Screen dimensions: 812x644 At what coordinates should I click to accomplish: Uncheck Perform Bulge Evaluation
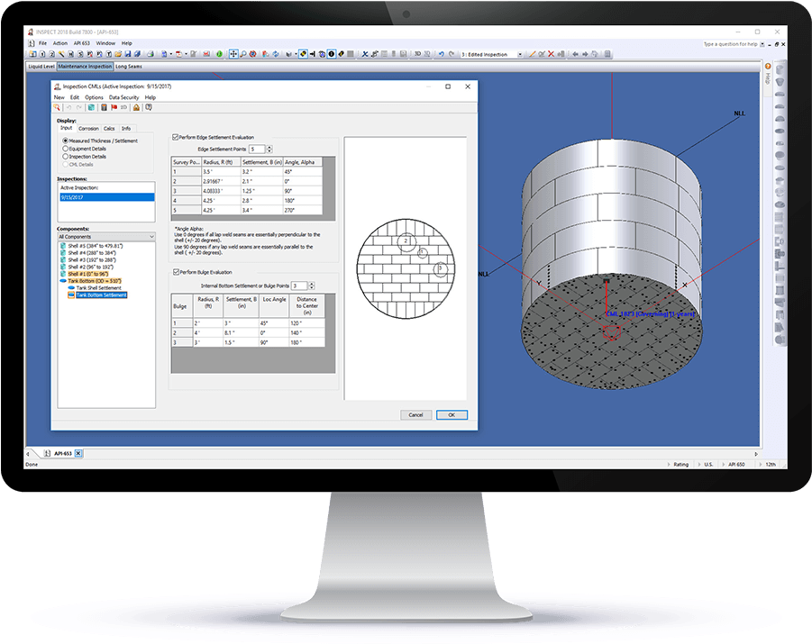coord(176,271)
